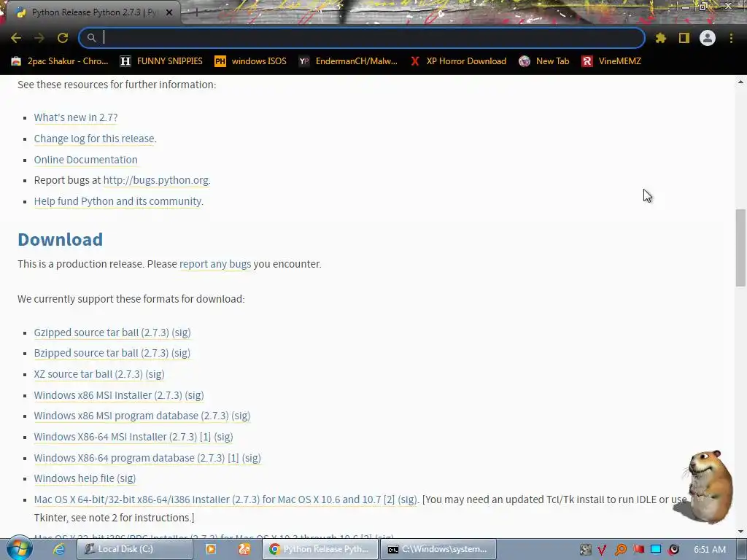This screenshot has width=747, height=560.
Task: Open the Chrome extensions puzzle icon
Action: click(x=660, y=38)
